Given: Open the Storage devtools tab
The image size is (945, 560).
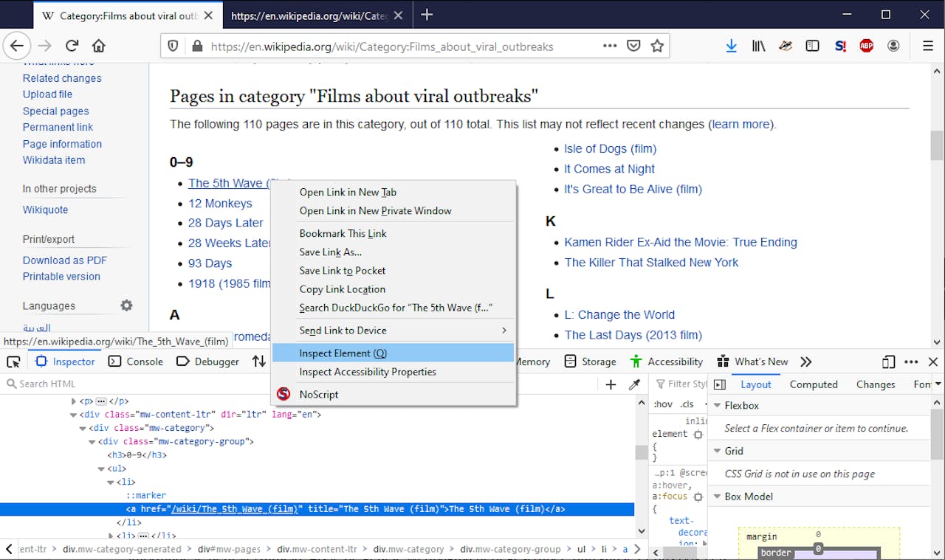Looking at the screenshot, I should pos(590,362).
